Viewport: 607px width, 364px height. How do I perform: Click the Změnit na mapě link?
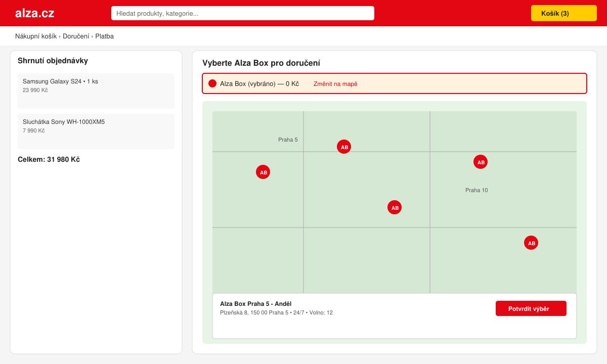pyautogui.click(x=335, y=84)
